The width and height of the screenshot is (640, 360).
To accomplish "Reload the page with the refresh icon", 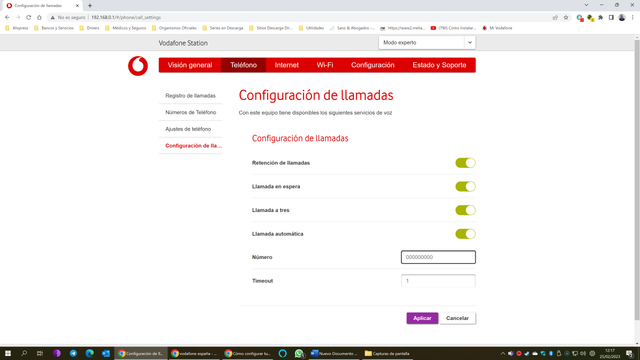I will click(29, 18).
